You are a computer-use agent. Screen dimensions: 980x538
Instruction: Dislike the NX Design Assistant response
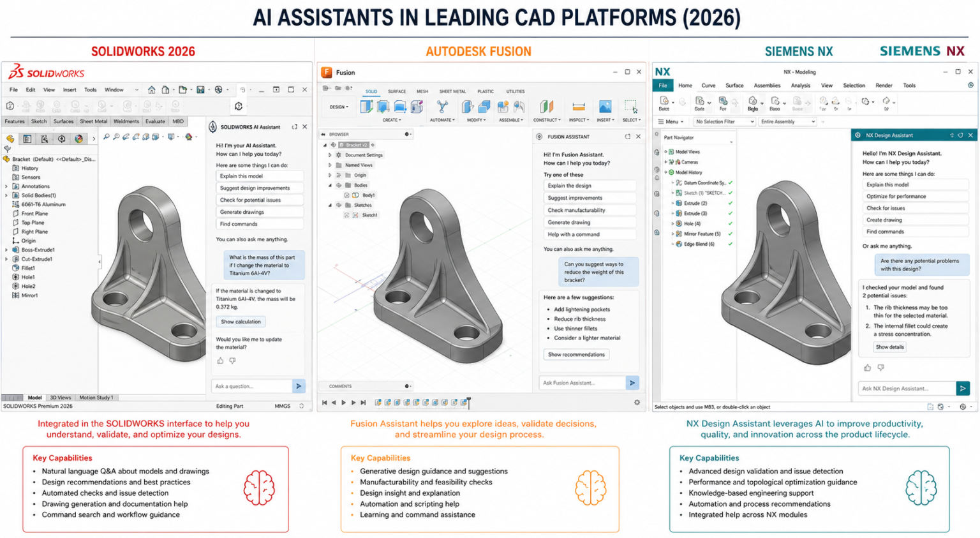click(880, 368)
